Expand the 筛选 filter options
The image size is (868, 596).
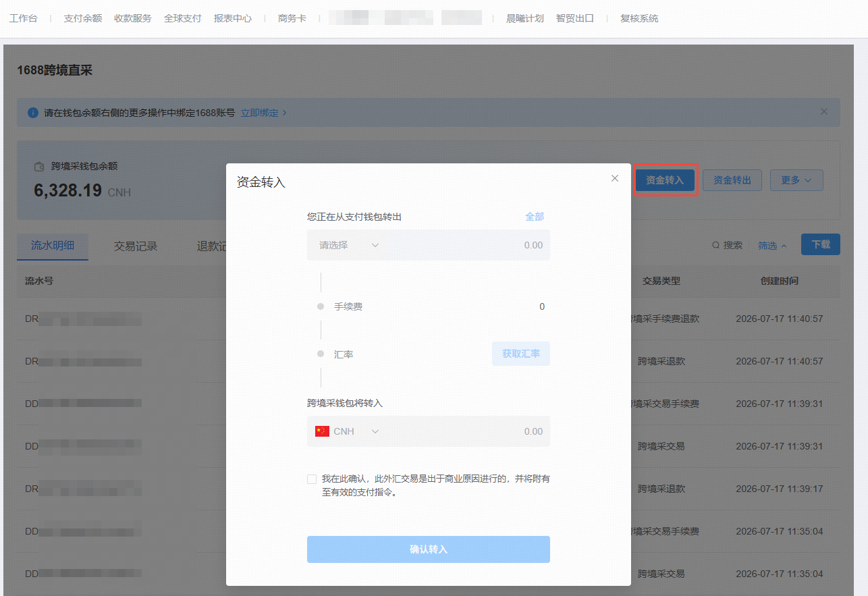click(772, 246)
